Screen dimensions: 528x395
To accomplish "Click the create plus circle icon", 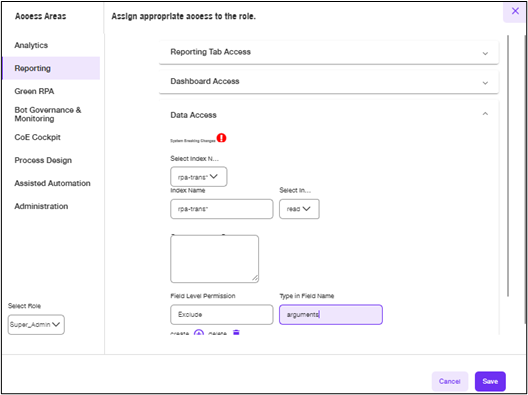I will 199,333.
